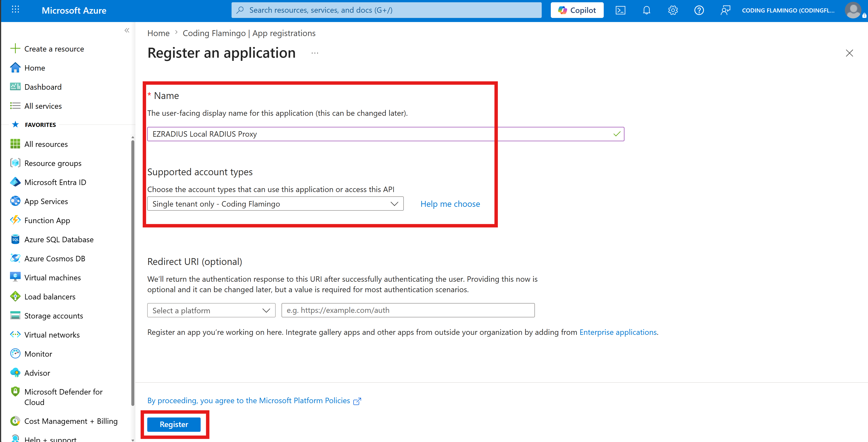Focus the search resources box
868x442 pixels.
coord(387,10)
